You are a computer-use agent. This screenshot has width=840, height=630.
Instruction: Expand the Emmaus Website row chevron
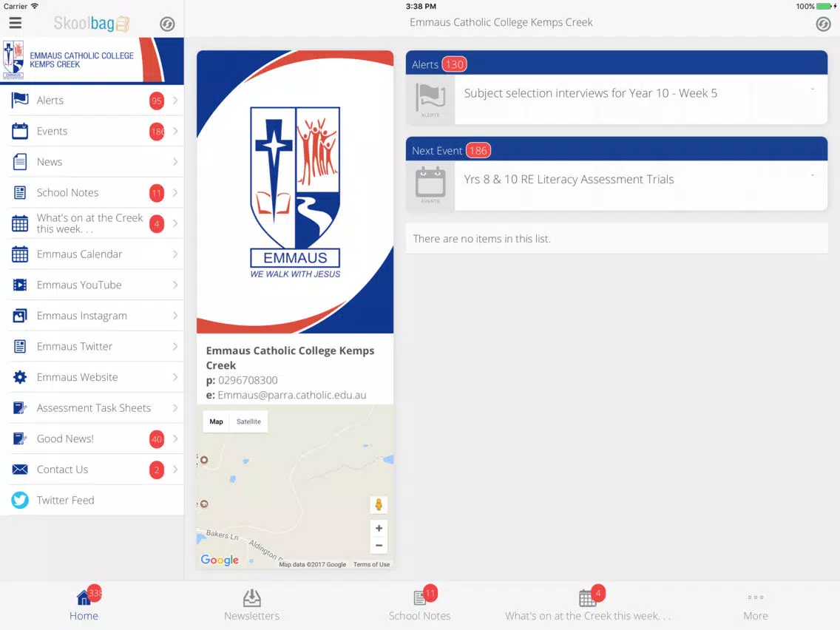point(175,377)
